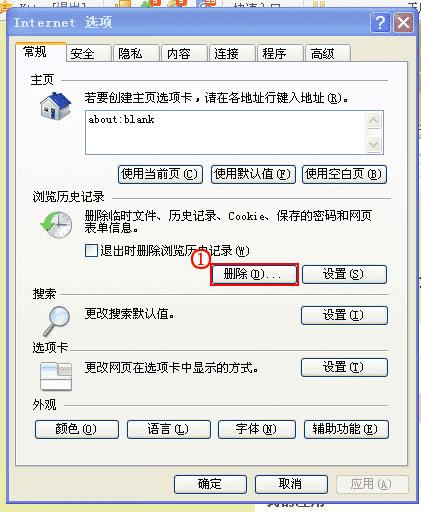Open browsing history 设置(S) button
The height and width of the screenshot is (512, 421).
[344, 274]
